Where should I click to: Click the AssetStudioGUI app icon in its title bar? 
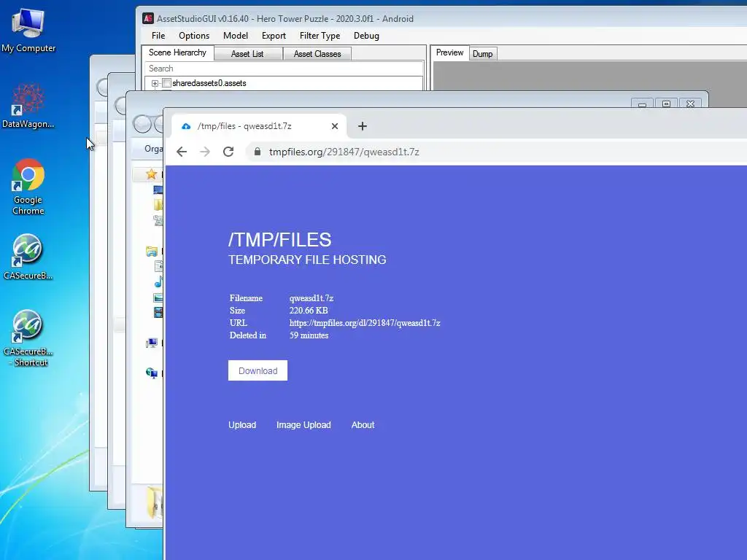click(x=148, y=18)
